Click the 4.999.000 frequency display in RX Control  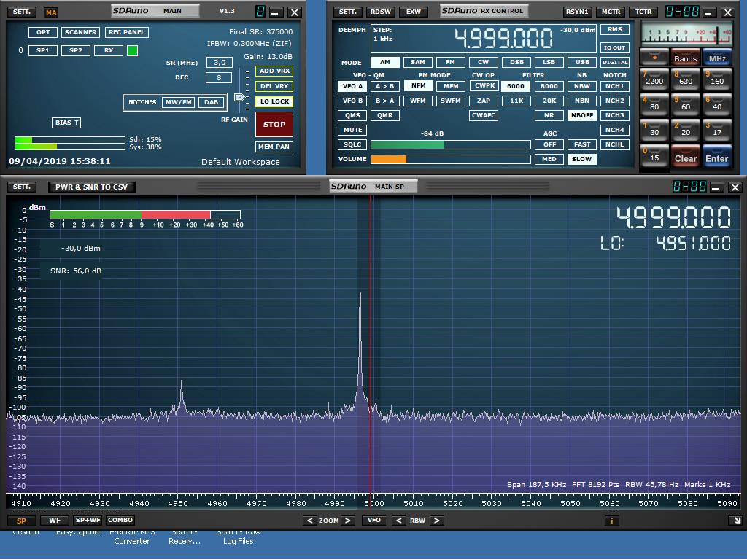pos(503,39)
